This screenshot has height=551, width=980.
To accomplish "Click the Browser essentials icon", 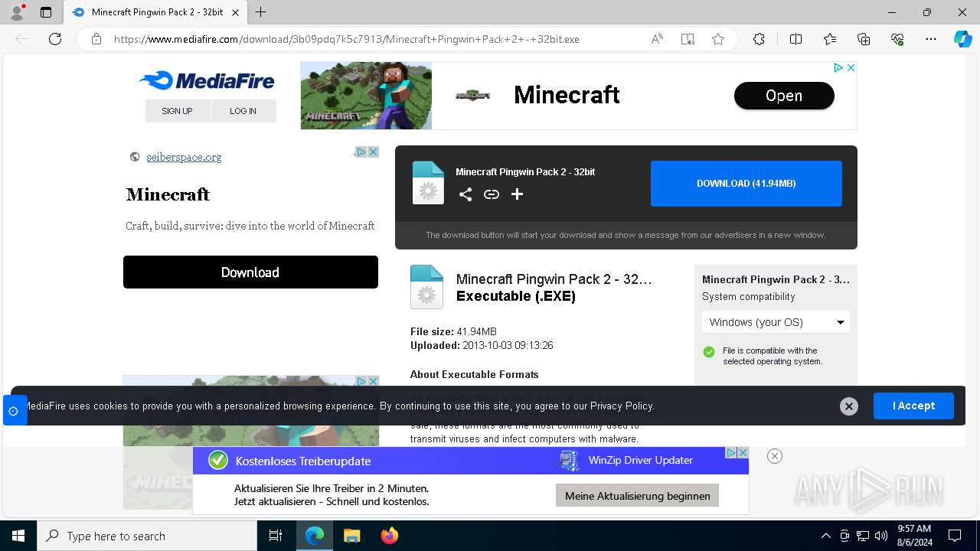I will point(897,39).
